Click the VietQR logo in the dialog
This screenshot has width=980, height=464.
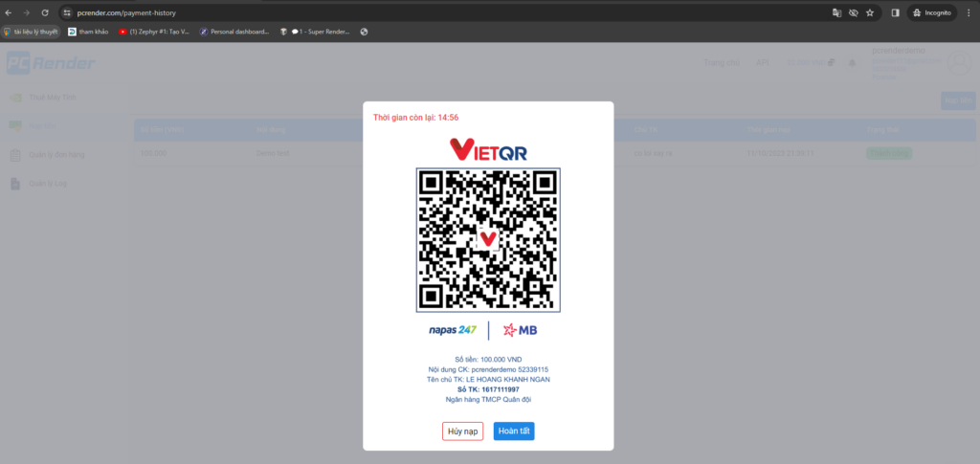[488, 149]
